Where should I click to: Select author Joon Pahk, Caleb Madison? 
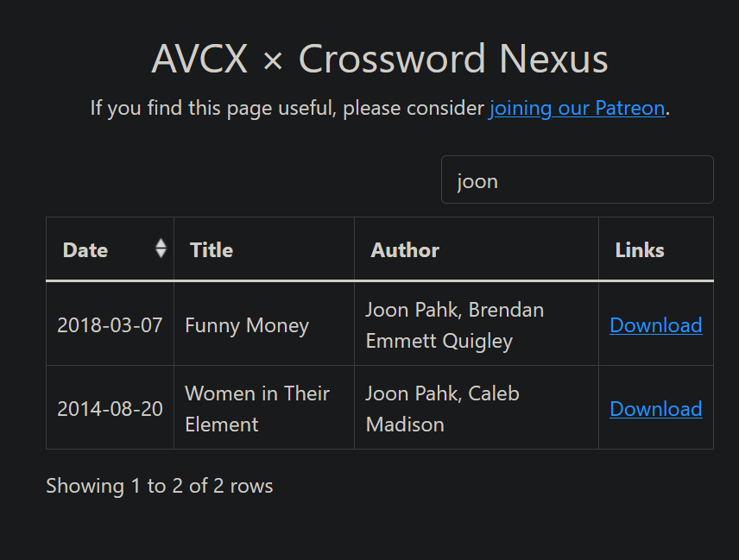(x=442, y=408)
